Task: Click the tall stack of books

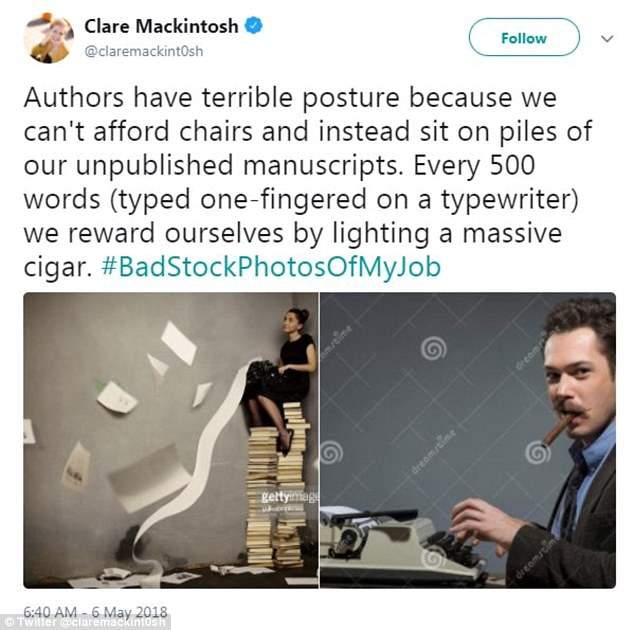Action: tap(277, 484)
